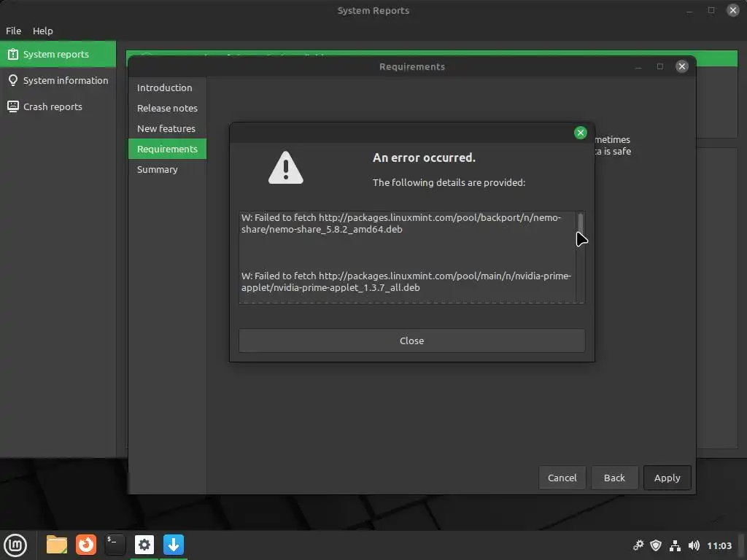747x560 pixels.
Task: Click the blue download arrow taskbar icon
Action: point(174,545)
